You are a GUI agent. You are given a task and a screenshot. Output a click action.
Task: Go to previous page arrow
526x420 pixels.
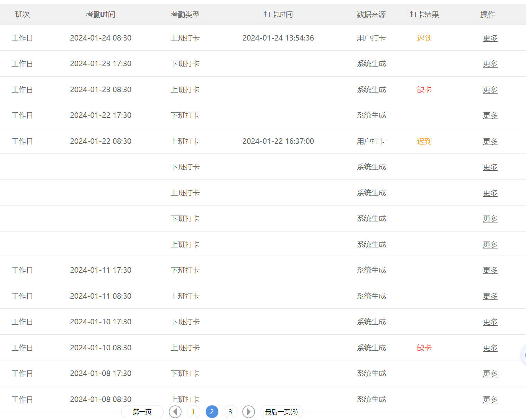point(175,412)
